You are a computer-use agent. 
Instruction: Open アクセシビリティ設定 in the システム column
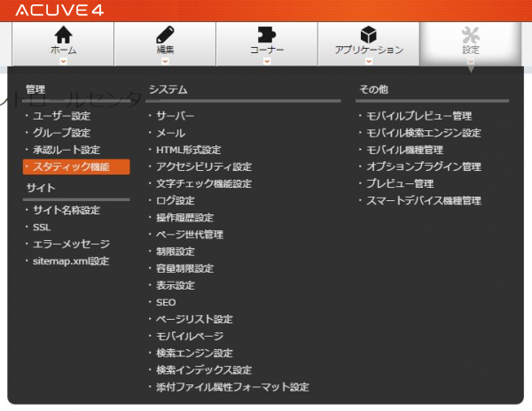(x=204, y=167)
